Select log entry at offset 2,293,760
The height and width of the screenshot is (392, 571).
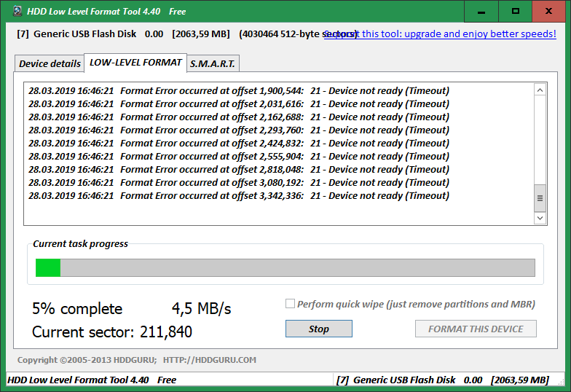coord(239,130)
